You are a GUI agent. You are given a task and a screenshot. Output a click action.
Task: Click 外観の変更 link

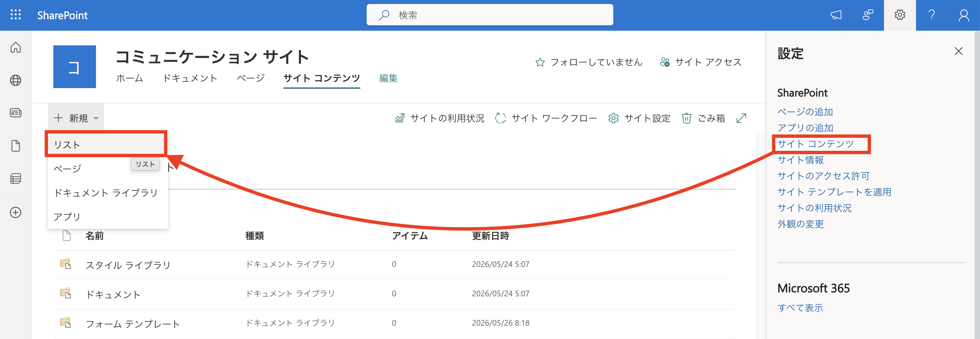pyautogui.click(x=800, y=224)
